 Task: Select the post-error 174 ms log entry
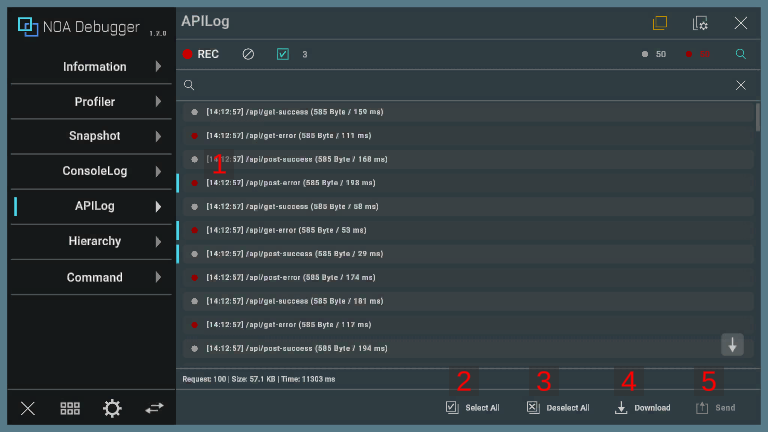click(468, 277)
